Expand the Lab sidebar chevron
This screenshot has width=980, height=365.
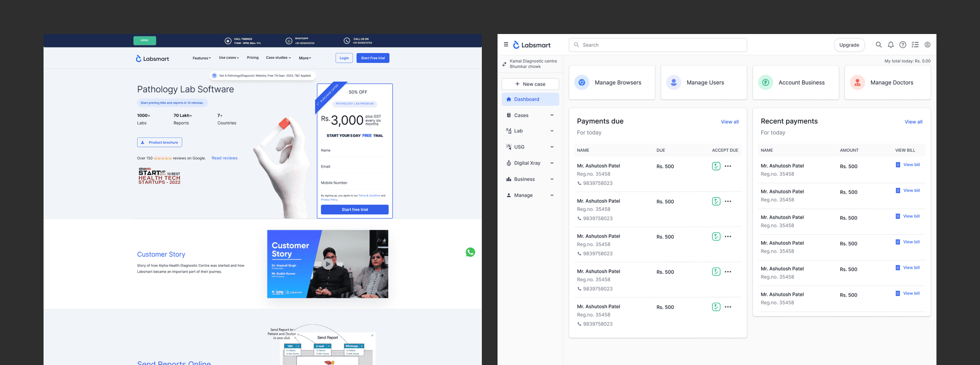click(x=552, y=131)
